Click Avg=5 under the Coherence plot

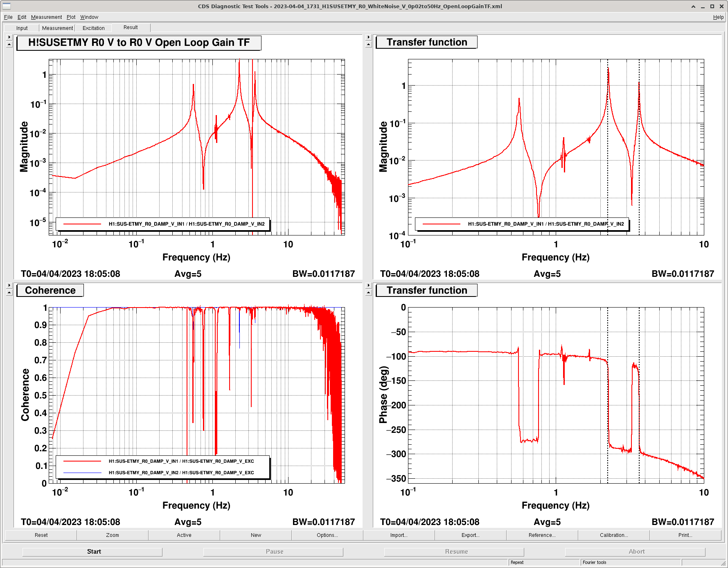coord(188,522)
